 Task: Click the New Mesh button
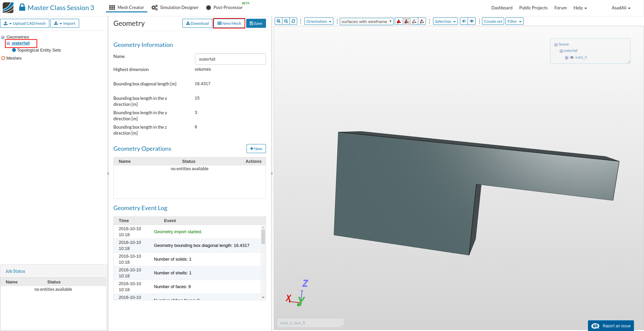pos(229,23)
